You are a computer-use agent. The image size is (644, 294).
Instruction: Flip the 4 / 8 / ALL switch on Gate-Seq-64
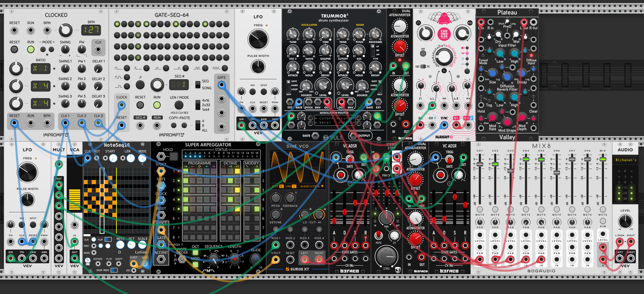click(x=198, y=125)
